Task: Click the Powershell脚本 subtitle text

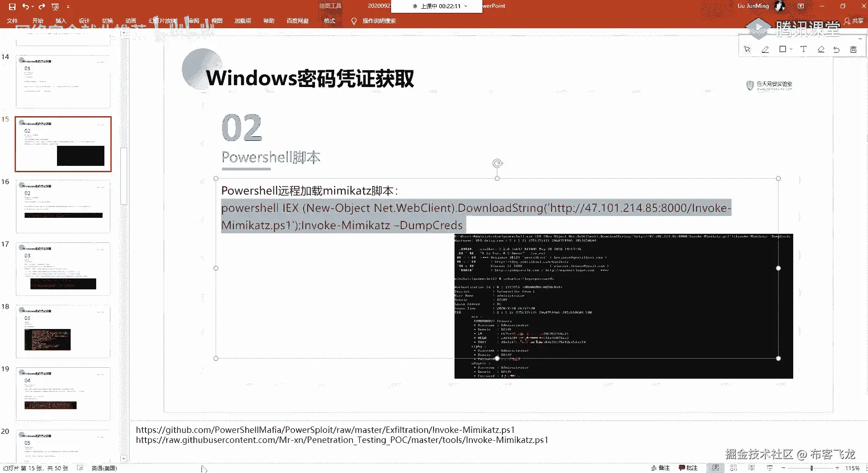Action: tap(271, 157)
